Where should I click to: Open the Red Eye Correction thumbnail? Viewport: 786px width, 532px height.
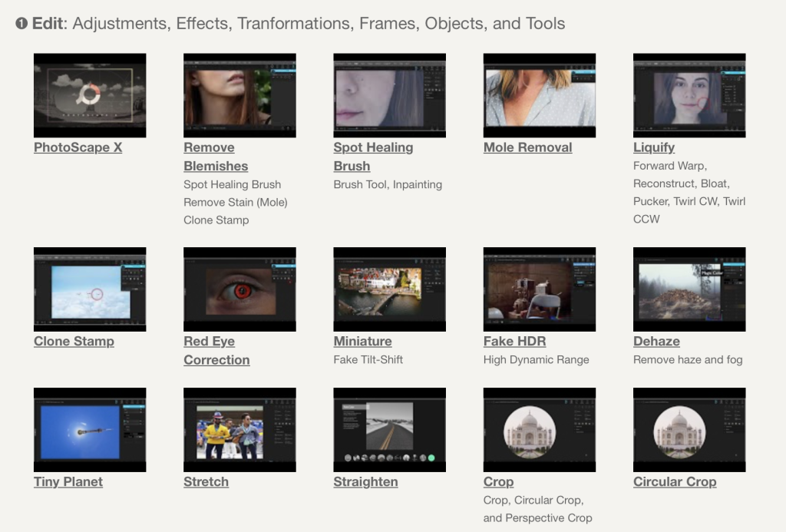coord(239,289)
